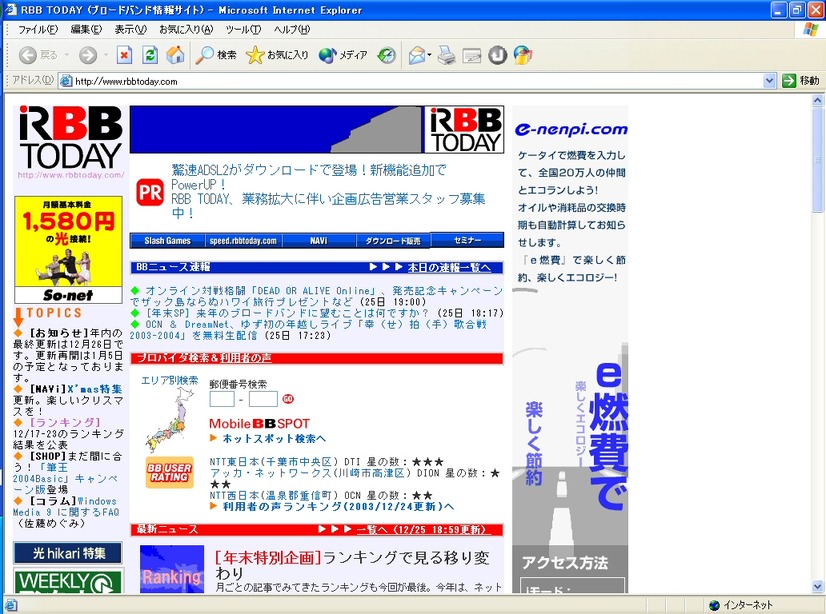Click the vertical scrollbar up arrow
The height and width of the screenshot is (614, 826).
coord(817,100)
